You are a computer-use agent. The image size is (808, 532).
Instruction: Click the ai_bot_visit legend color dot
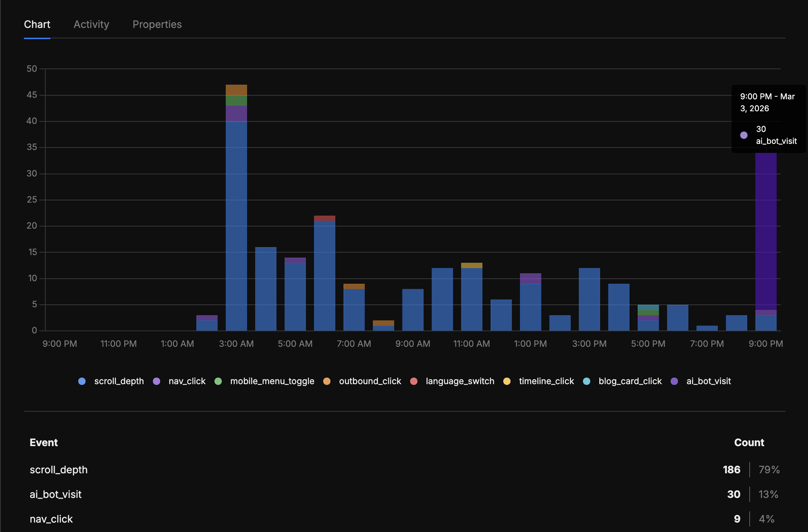tap(675, 381)
